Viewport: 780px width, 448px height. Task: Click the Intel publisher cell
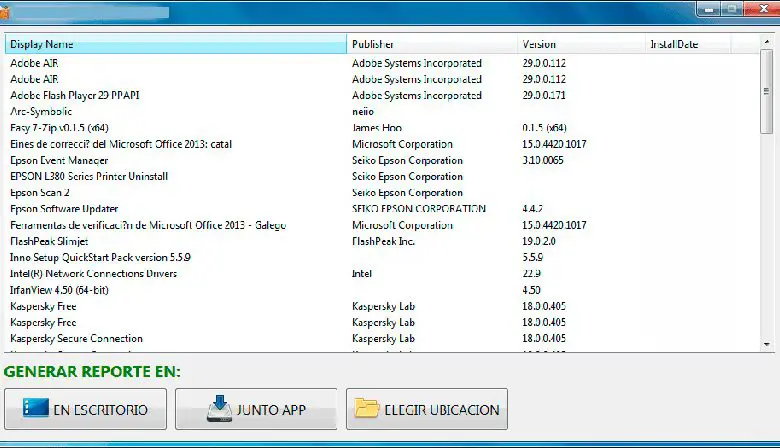pyautogui.click(x=362, y=273)
